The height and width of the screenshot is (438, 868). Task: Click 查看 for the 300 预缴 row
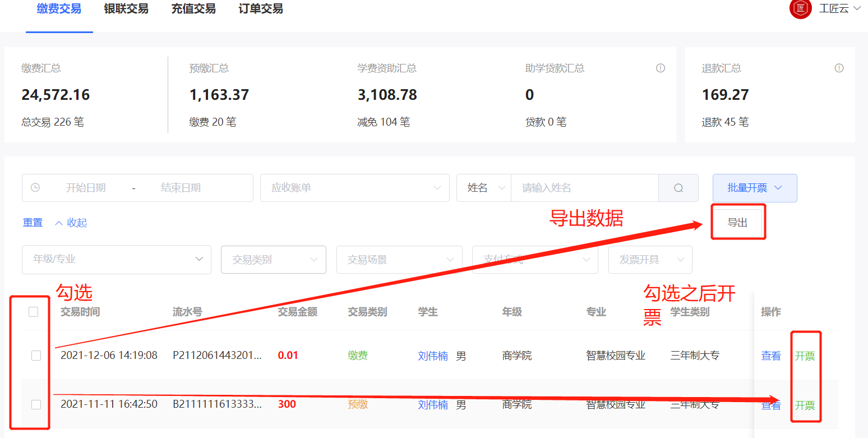click(x=771, y=405)
